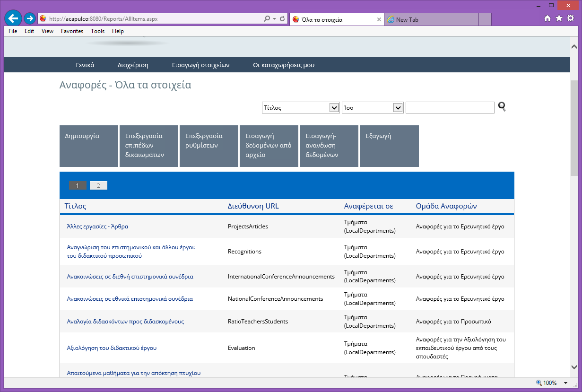582x392 pixels.
Task: Sort by Ομάδα Αναφορών column header
Action: point(446,206)
